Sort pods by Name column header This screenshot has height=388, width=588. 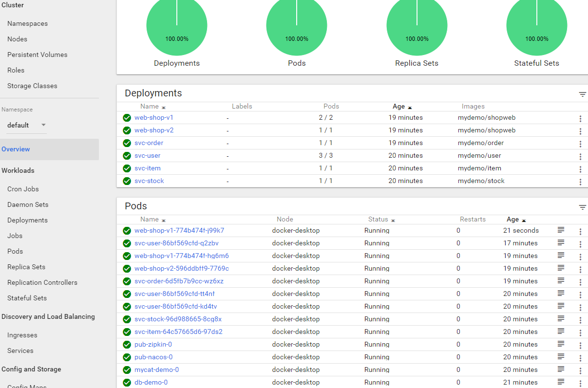(150, 220)
